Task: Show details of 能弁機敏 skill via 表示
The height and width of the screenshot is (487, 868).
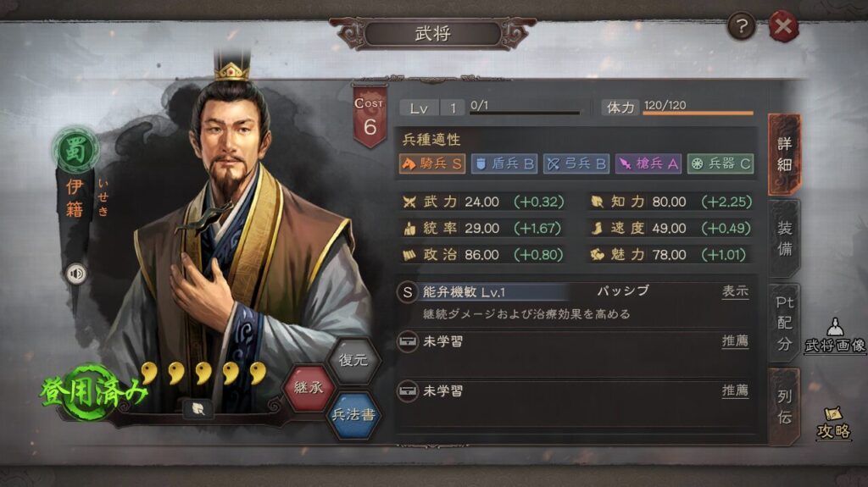Action: click(735, 291)
